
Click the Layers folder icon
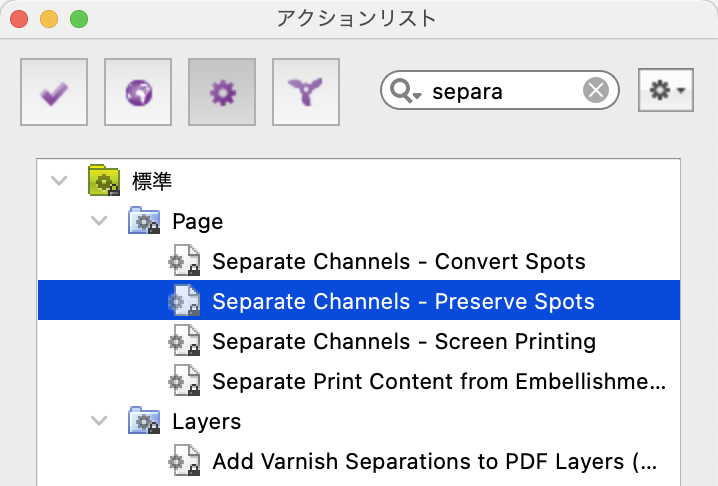click(144, 420)
